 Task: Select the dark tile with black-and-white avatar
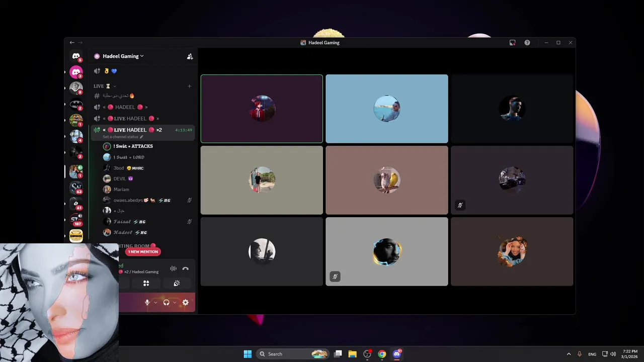click(x=262, y=251)
